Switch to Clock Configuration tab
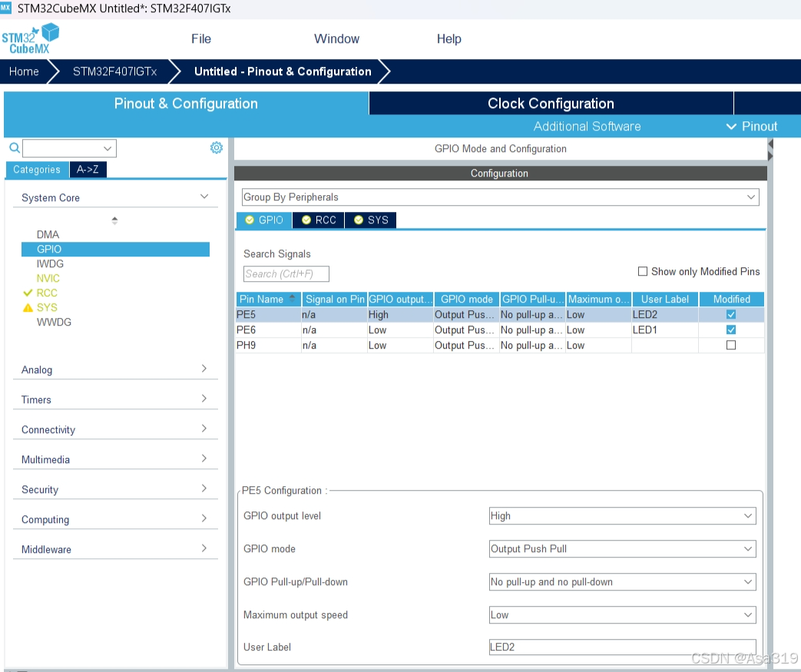Image resolution: width=801 pixels, height=672 pixels. point(551,103)
